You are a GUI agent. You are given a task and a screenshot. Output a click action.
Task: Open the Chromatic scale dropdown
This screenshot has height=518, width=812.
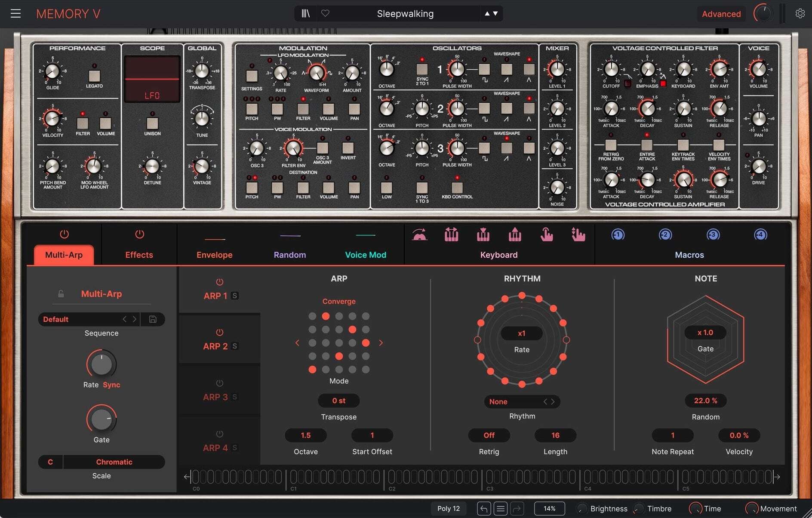coord(114,462)
